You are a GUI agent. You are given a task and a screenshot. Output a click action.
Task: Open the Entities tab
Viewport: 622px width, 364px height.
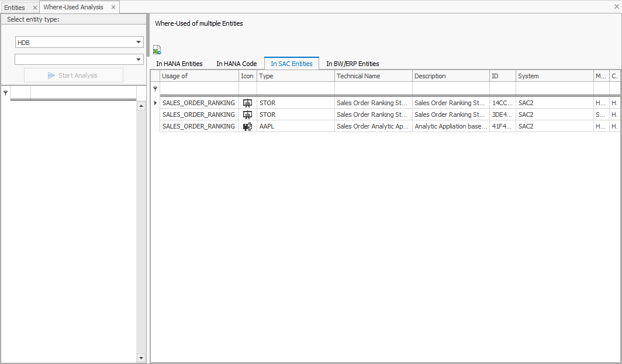click(16, 8)
